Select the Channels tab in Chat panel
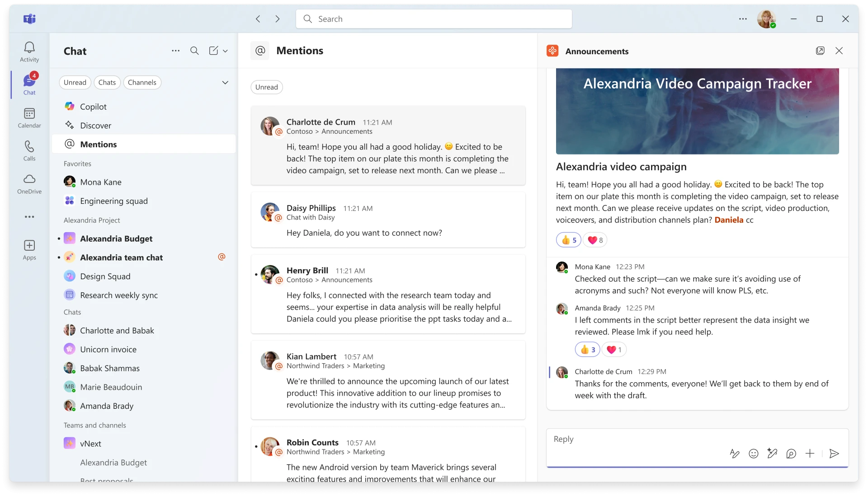 (142, 82)
